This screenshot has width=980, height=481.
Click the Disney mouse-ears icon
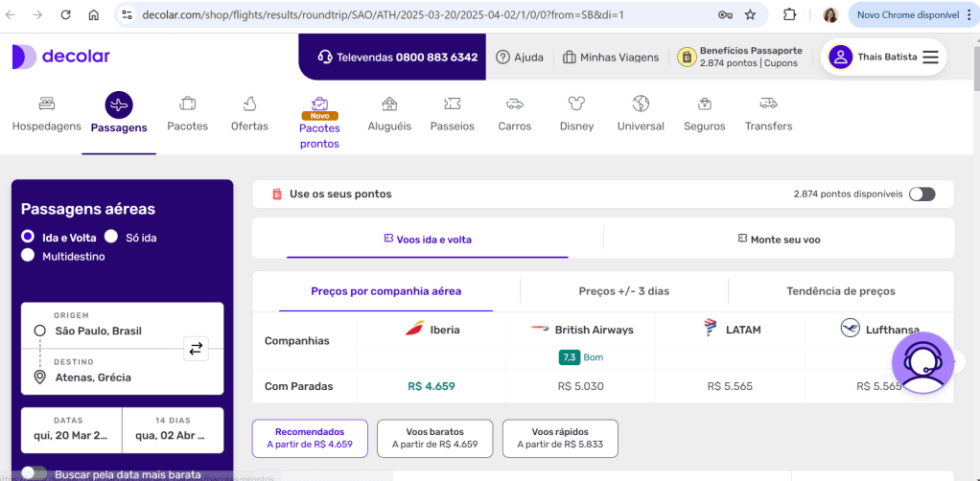pos(576,103)
